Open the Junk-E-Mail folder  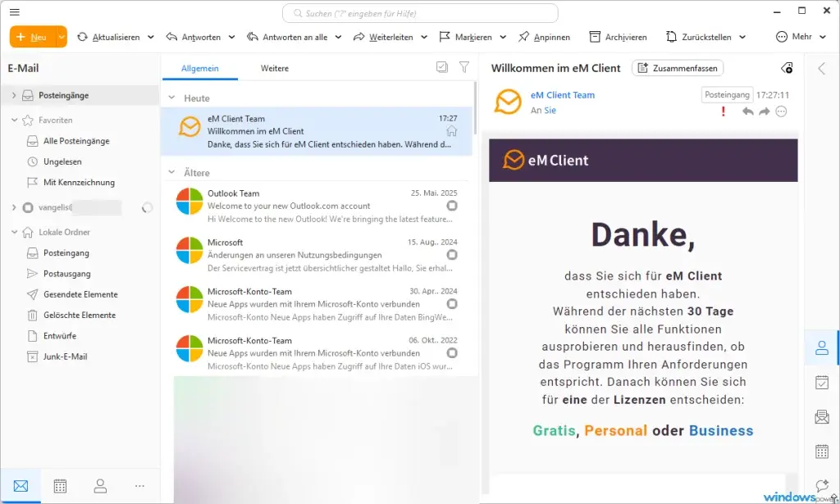pos(65,356)
